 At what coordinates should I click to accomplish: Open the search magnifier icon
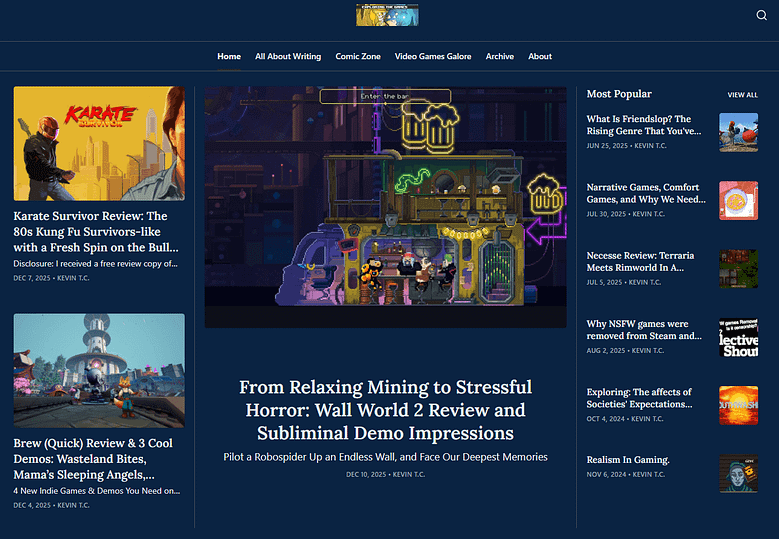click(761, 15)
